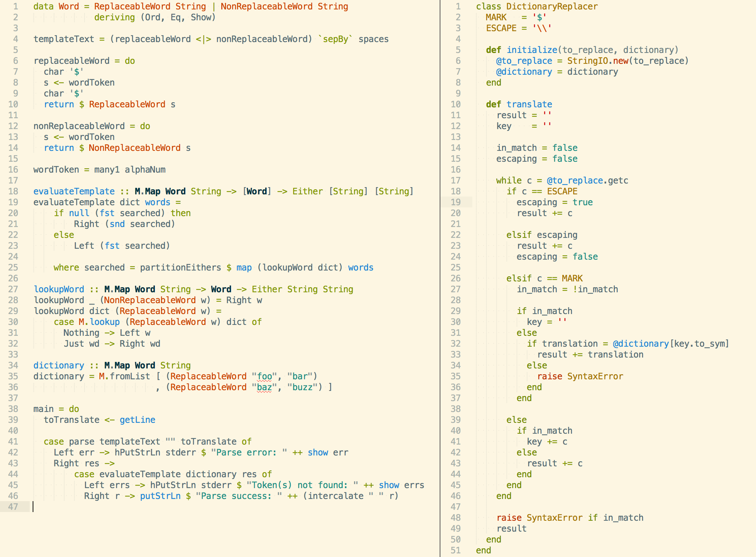
Task: Click 'M.fromList' in the dictionary definition
Action: coord(124,376)
